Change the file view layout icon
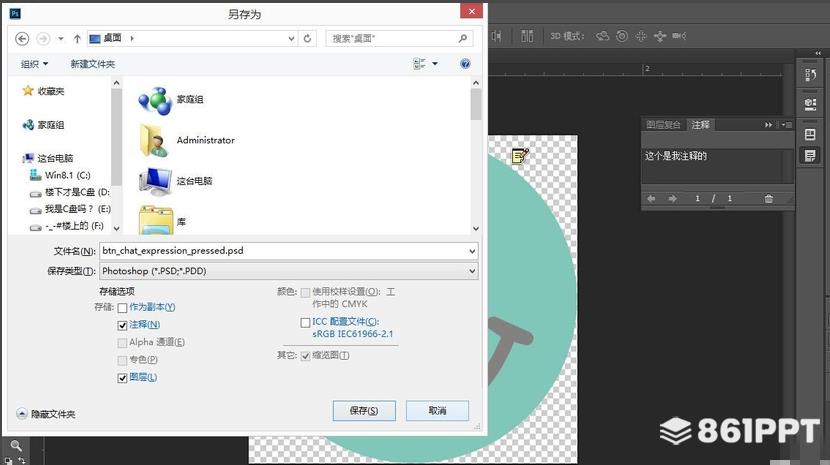This screenshot has height=465, width=830. pyautogui.click(x=419, y=64)
